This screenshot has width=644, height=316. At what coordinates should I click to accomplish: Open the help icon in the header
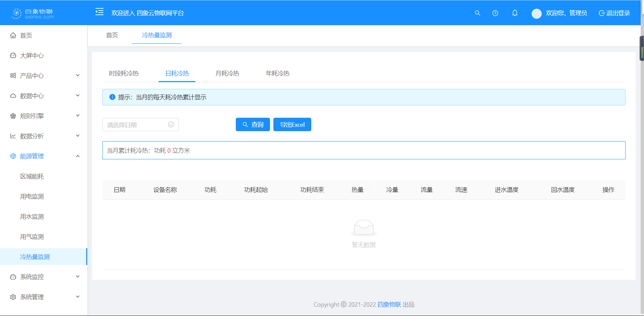tap(495, 13)
